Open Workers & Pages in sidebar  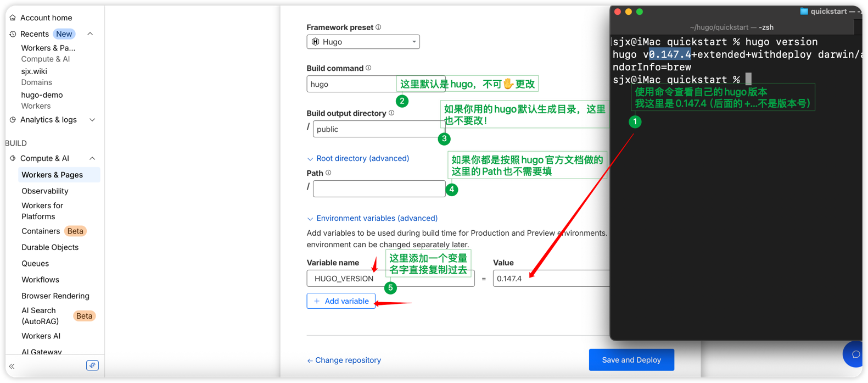click(52, 175)
